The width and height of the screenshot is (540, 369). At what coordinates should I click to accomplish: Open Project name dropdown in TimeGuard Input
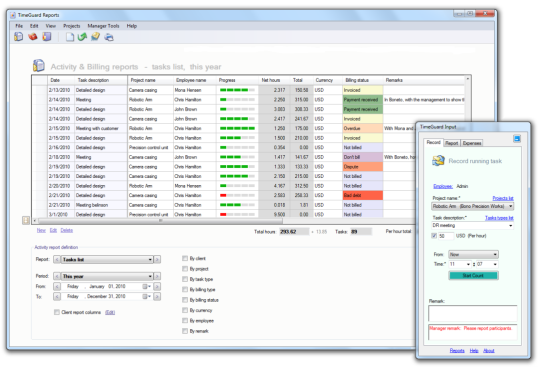(472, 206)
